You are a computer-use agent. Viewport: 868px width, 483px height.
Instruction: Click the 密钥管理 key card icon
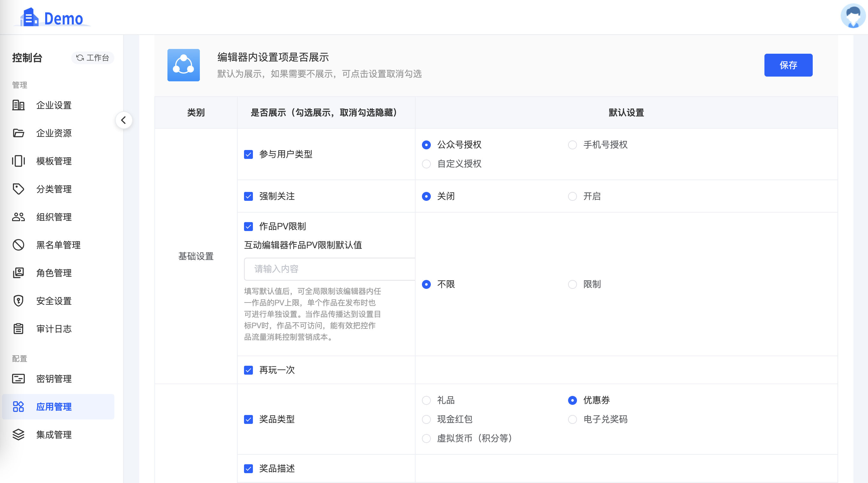click(x=18, y=379)
